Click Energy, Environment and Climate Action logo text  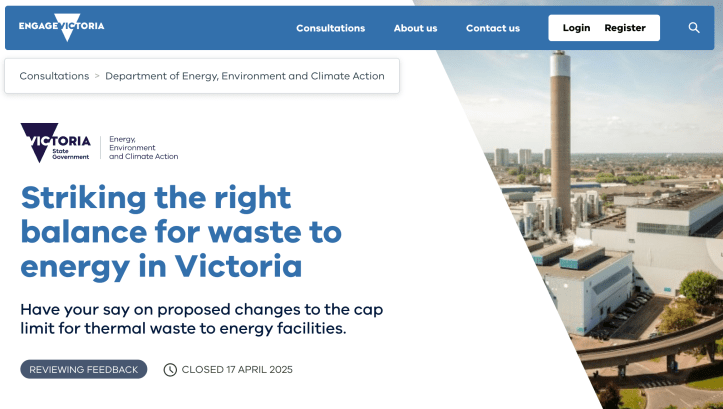point(143,148)
